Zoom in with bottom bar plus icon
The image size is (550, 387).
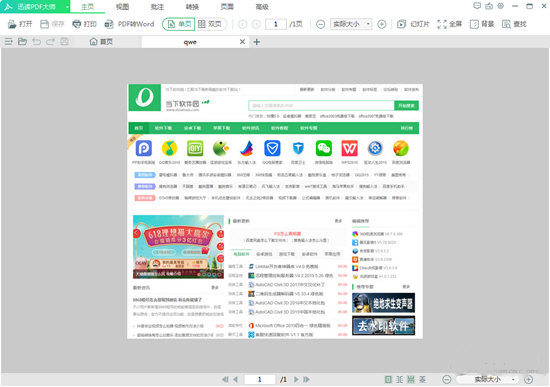[528, 379]
